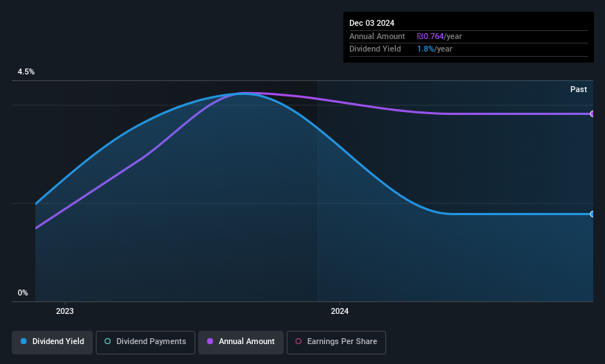This screenshot has width=605, height=364.
Task: Enable the Earnings Per Share series
Action: 336,342
